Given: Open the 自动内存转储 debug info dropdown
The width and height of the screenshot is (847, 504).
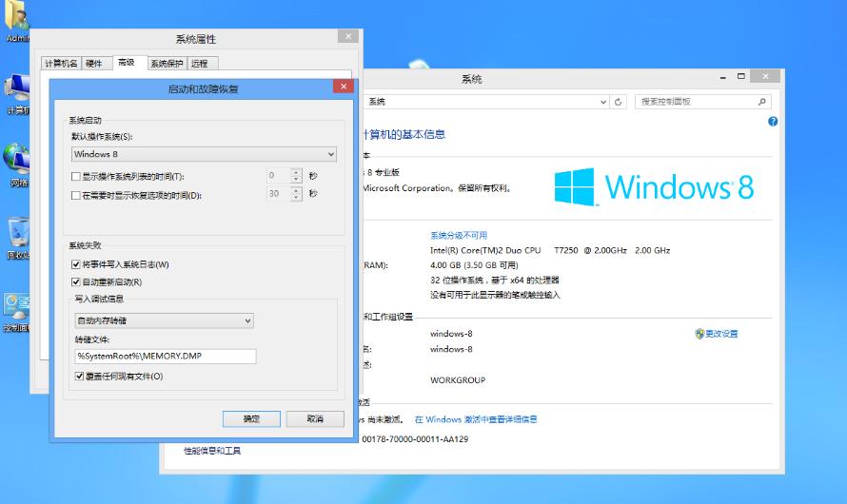Looking at the screenshot, I should point(165,320).
